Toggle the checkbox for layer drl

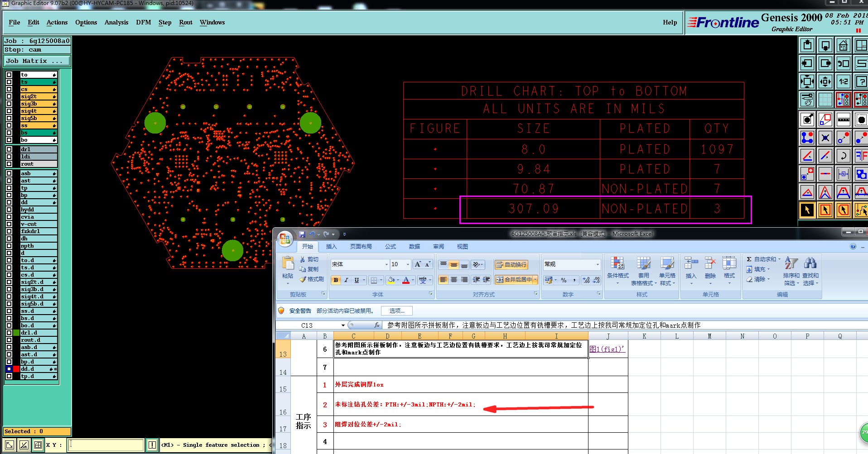coord(9,149)
